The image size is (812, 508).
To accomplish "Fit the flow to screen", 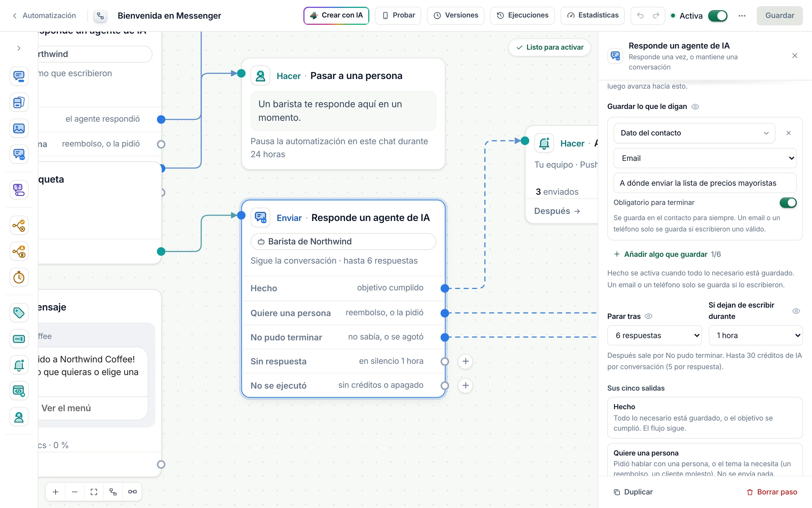I will pyautogui.click(x=94, y=492).
